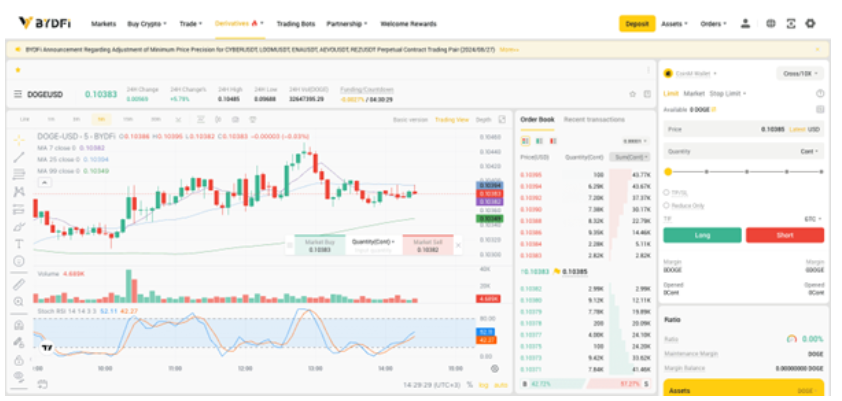Switch chart to Depth view
The width and height of the screenshot is (842, 401).
pyautogui.click(x=483, y=119)
